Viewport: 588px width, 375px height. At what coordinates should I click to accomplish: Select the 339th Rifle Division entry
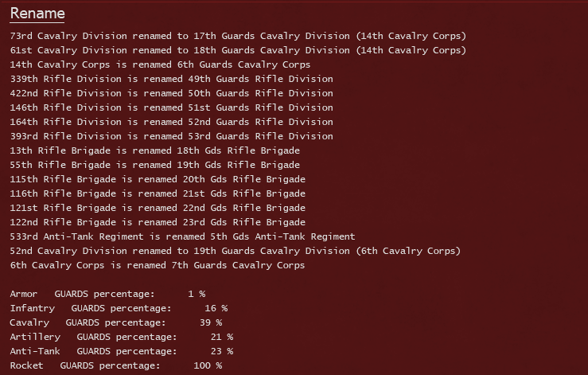pyautogui.click(x=171, y=79)
